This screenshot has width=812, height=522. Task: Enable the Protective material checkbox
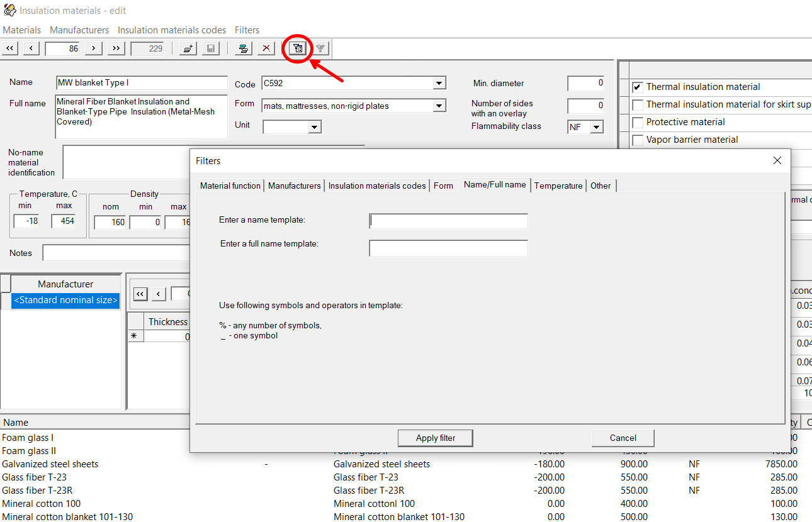click(x=638, y=122)
